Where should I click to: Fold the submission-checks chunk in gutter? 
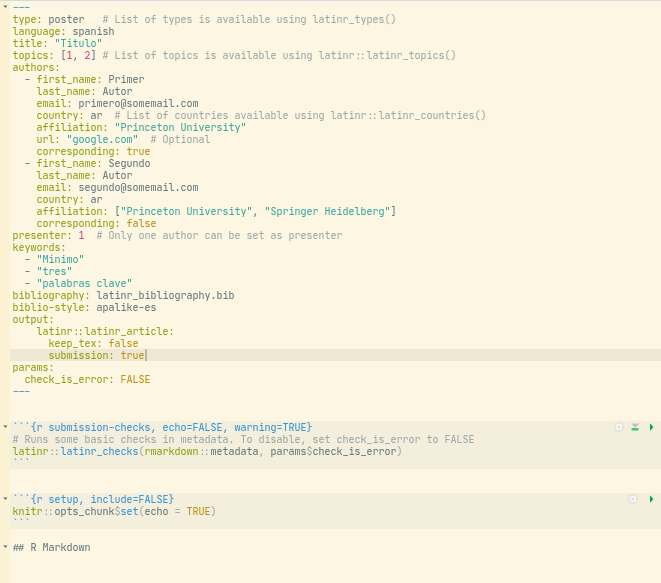[5, 428]
